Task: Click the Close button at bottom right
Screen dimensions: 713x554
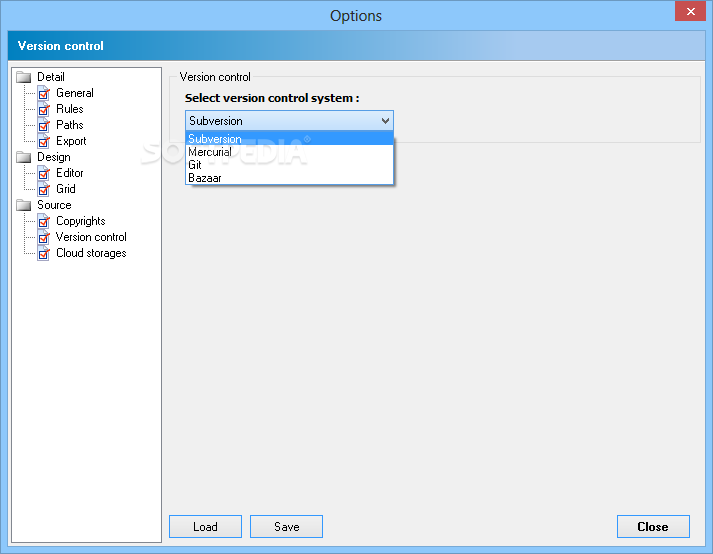Action: click(653, 527)
